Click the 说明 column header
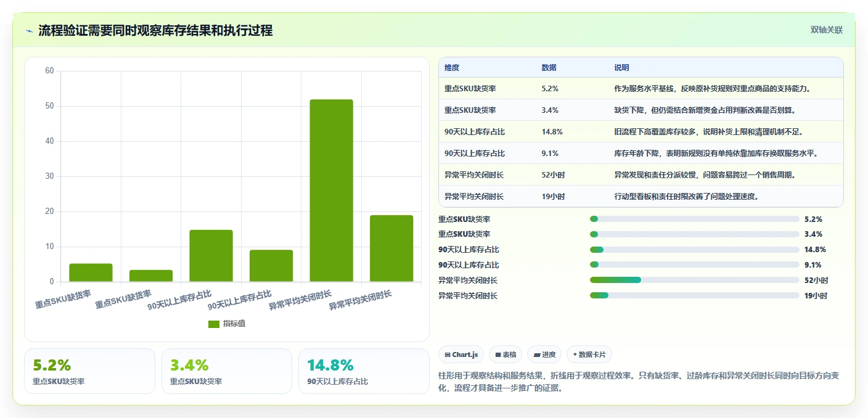 [621, 68]
